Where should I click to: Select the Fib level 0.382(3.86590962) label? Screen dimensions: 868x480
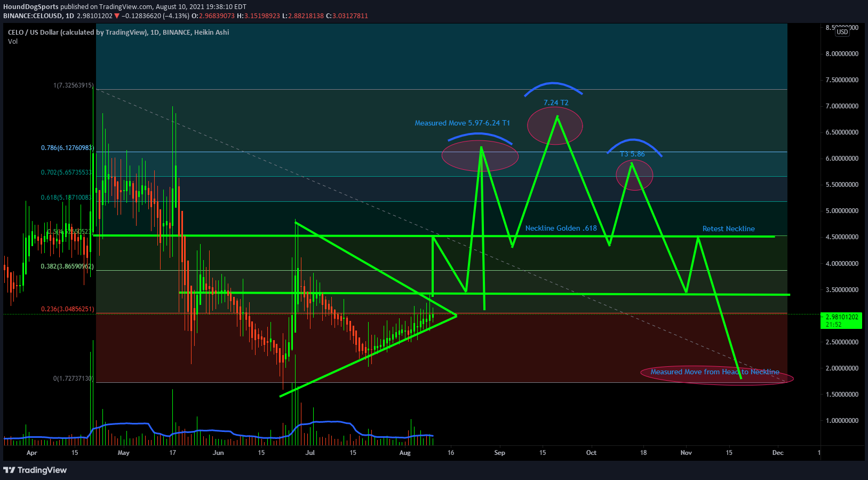click(x=67, y=266)
